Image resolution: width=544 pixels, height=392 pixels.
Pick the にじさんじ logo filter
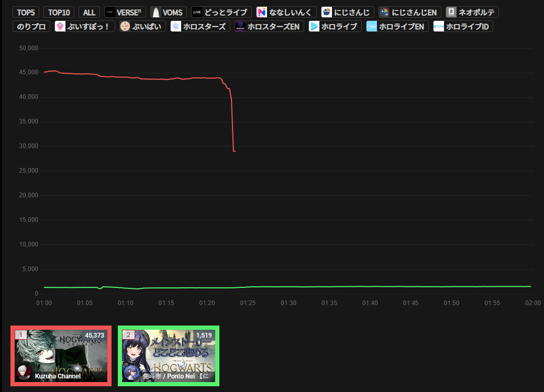[x=348, y=13]
